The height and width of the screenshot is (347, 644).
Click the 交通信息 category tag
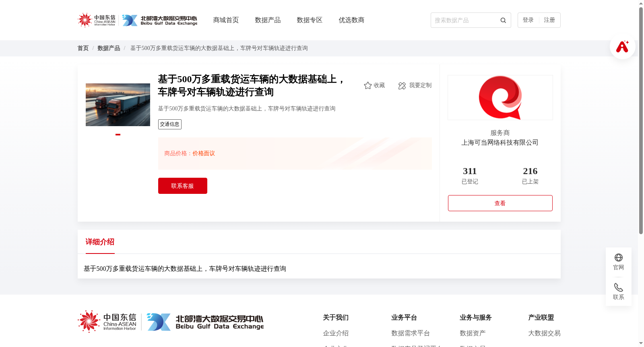pyautogui.click(x=170, y=124)
